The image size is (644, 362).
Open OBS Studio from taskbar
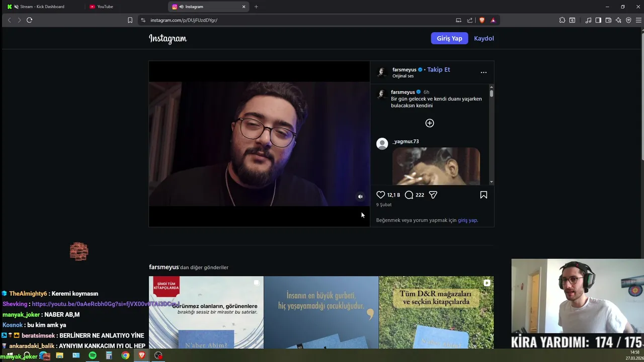tap(158, 355)
